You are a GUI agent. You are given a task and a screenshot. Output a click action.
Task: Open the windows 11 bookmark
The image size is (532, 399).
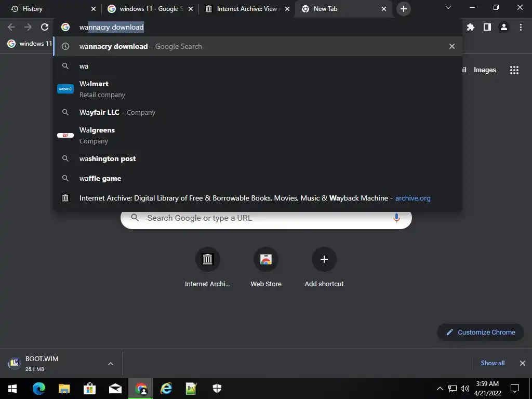pos(30,44)
